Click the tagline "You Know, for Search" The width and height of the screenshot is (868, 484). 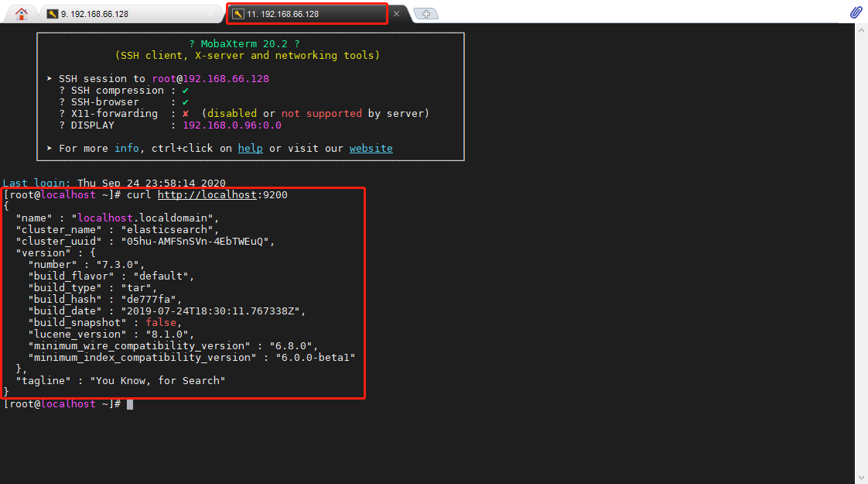coord(158,381)
